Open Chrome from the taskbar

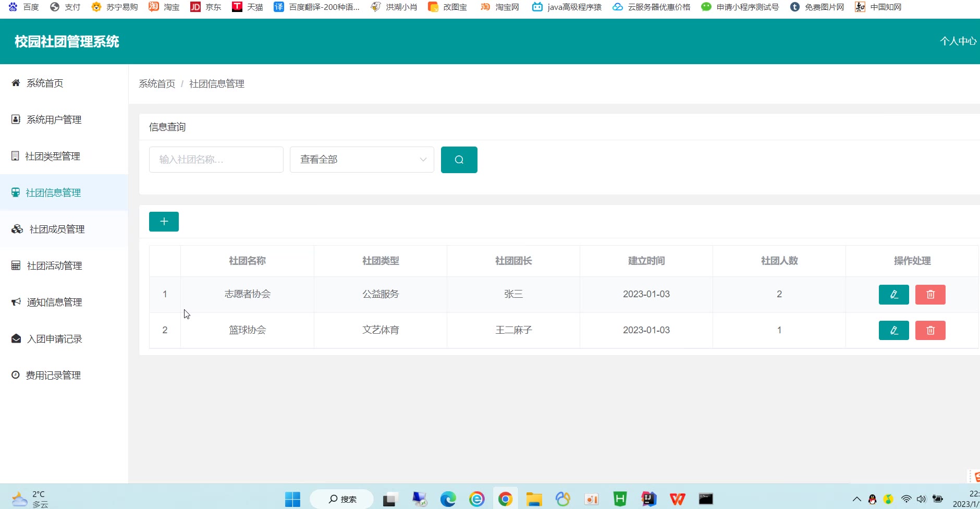click(x=505, y=499)
